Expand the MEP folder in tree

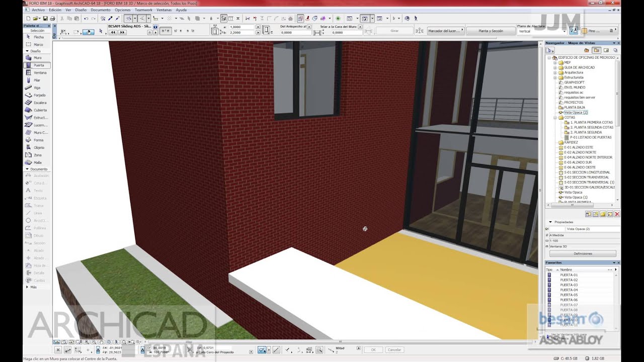point(555,63)
